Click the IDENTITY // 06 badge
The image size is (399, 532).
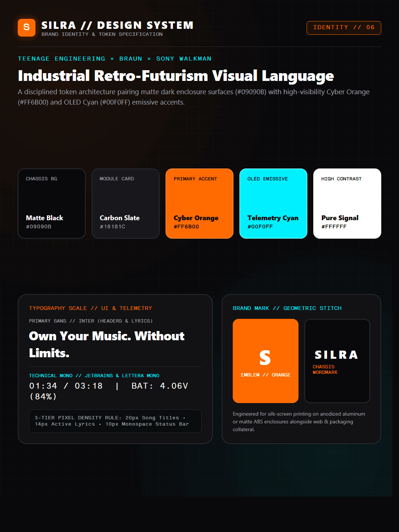[x=344, y=28]
